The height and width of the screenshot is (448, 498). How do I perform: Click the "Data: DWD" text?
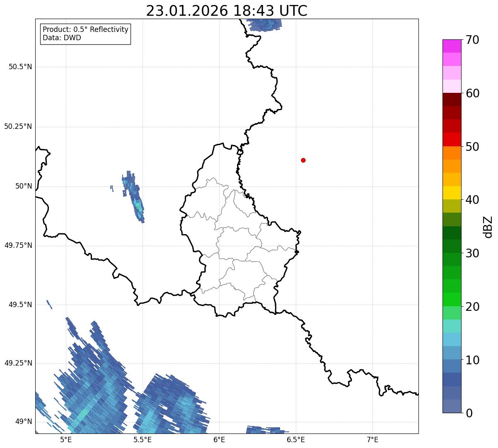[62, 38]
